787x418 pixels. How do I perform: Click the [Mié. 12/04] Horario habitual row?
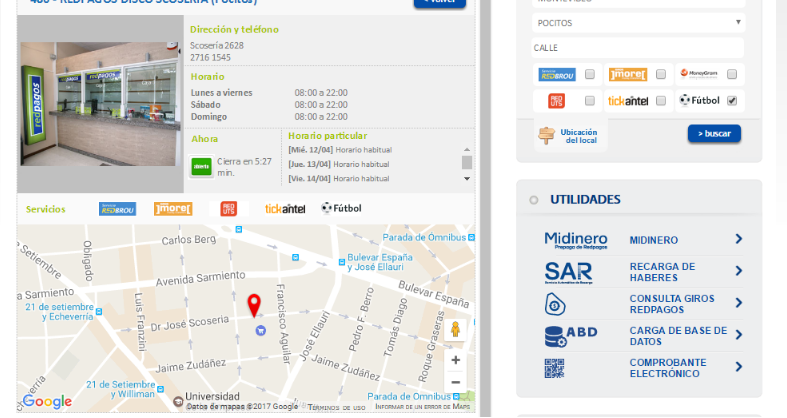tap(340, 150)
